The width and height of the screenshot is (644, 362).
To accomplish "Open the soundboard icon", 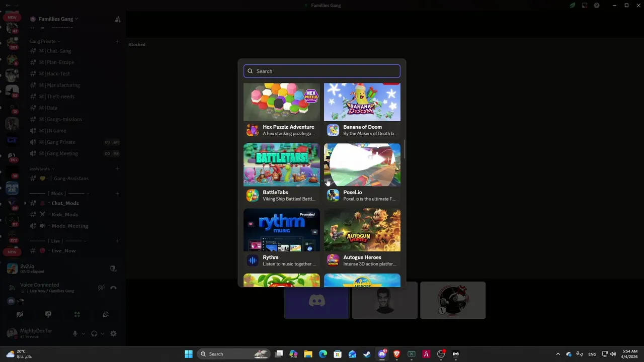I will [106, 314].
